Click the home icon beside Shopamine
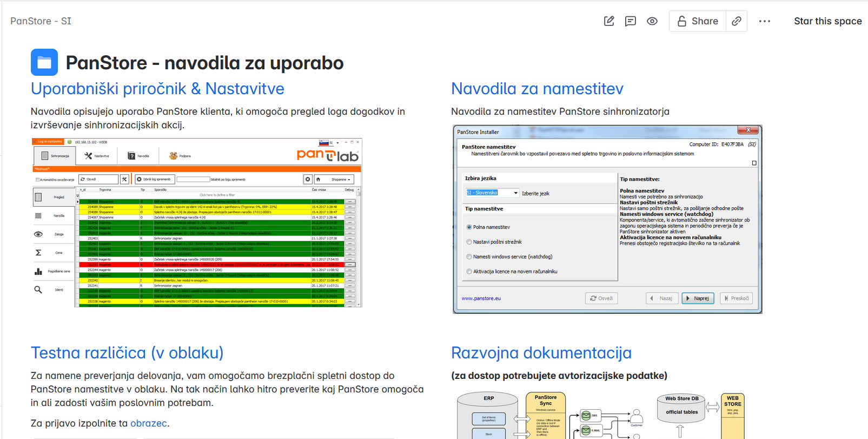The height and width of the screenshot is (439, 868). tap(318, 179)
